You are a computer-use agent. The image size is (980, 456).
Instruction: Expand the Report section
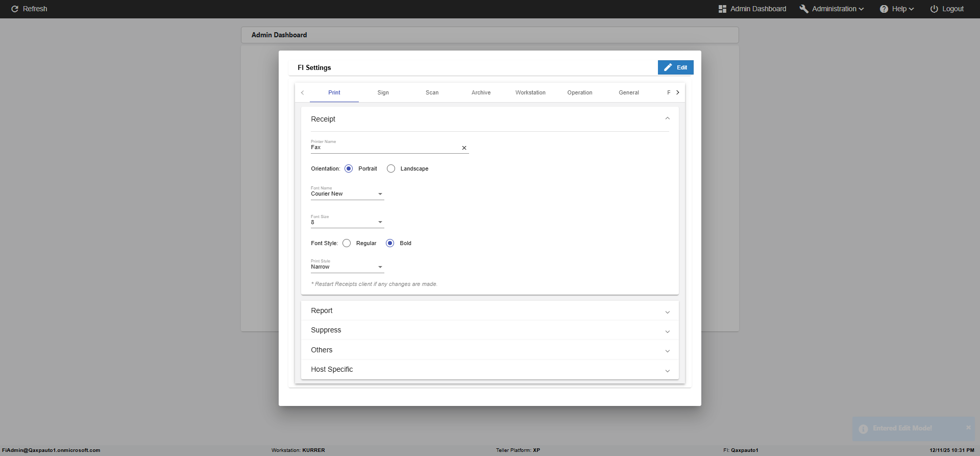(x=489, y=310)
